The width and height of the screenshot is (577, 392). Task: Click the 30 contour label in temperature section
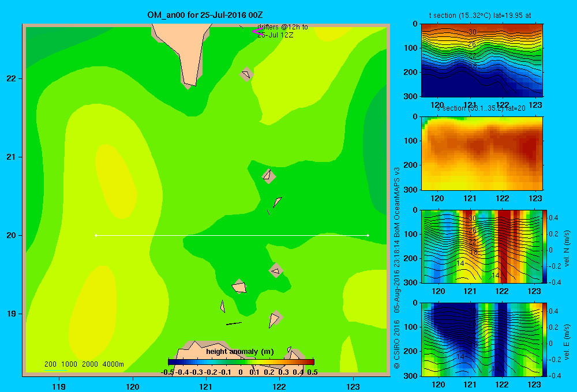[473, 32]
